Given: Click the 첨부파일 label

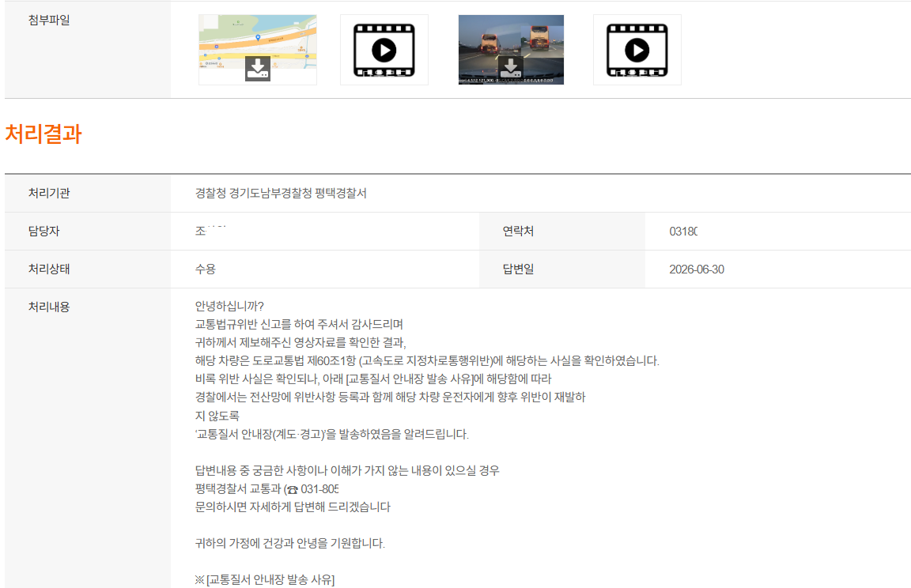Looking at the screenshot, I should coord(49,21).
